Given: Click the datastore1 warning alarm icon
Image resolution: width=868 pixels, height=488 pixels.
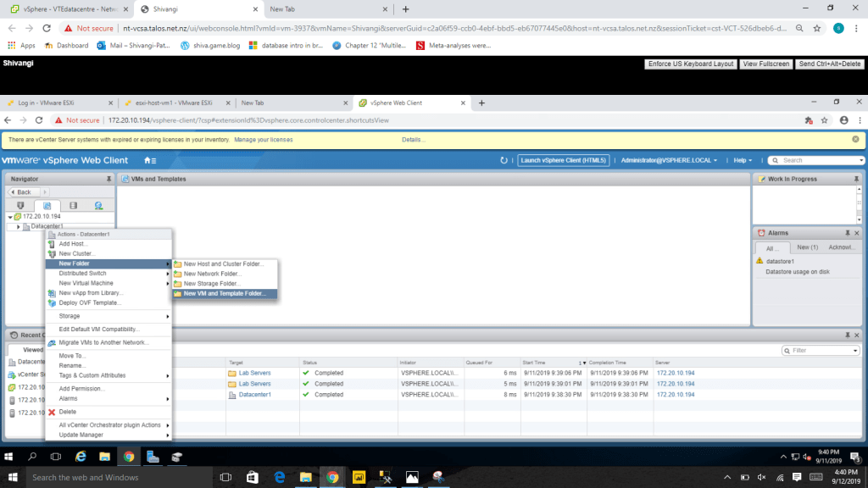Looking at the screenshot, I should (760, 261).
